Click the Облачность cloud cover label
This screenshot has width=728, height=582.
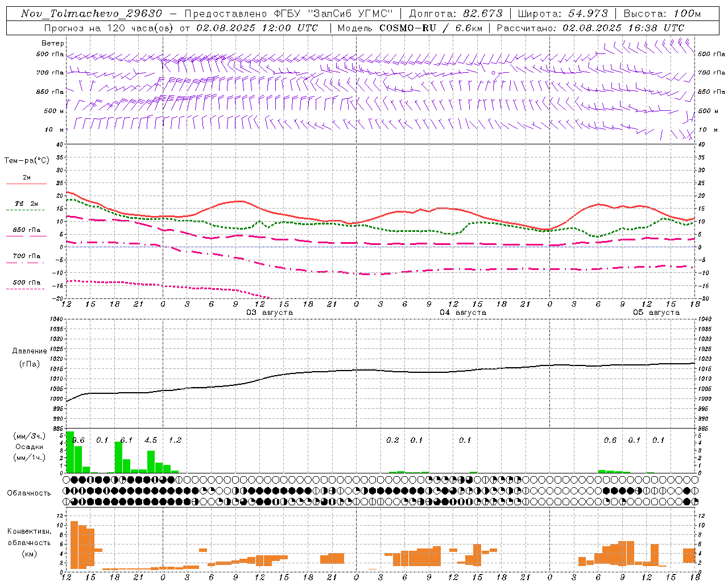[x=29, y=493]
